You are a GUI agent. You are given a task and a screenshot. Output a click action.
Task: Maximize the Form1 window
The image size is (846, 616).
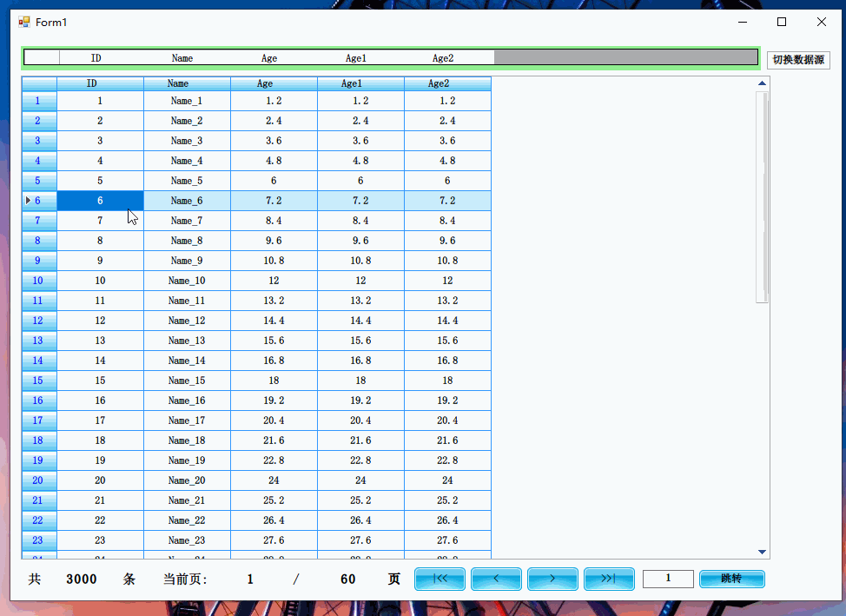pyautogui.click(x=781, y=22)
